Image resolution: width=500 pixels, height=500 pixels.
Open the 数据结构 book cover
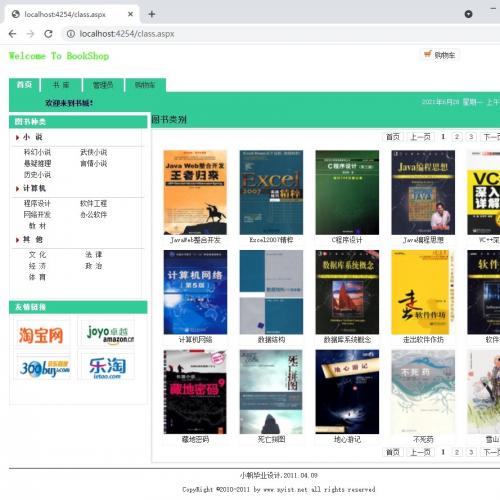coord(271,292)
